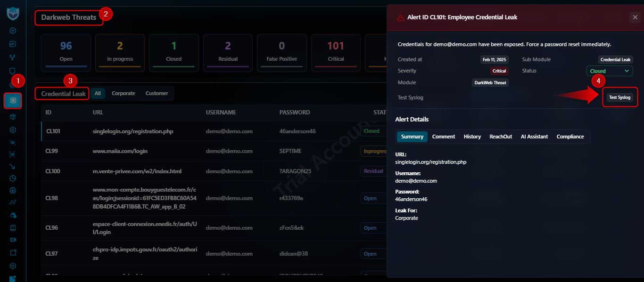Open the hexagon icon above the eye icon
The width and height of the screenshot is (644, 282).
[x=13, y=129]
